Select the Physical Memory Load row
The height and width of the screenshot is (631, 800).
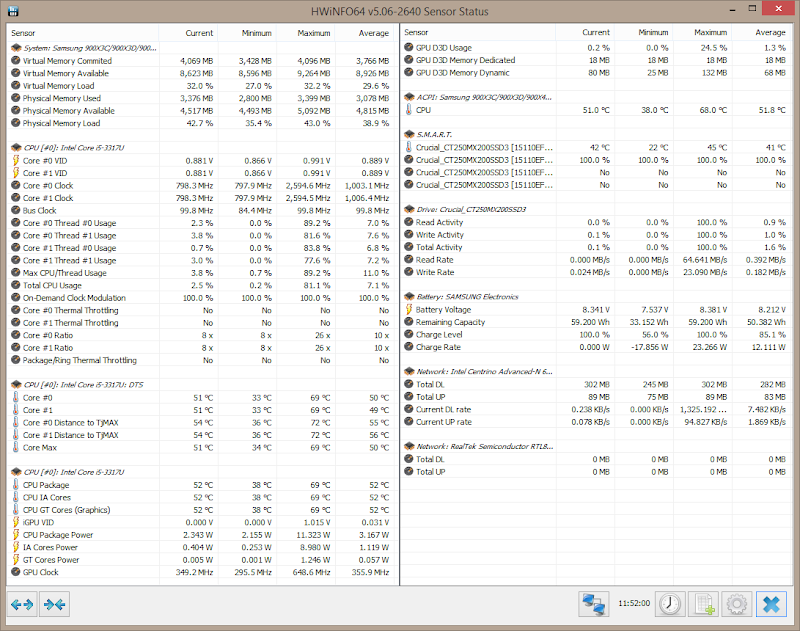click(61, 123)
